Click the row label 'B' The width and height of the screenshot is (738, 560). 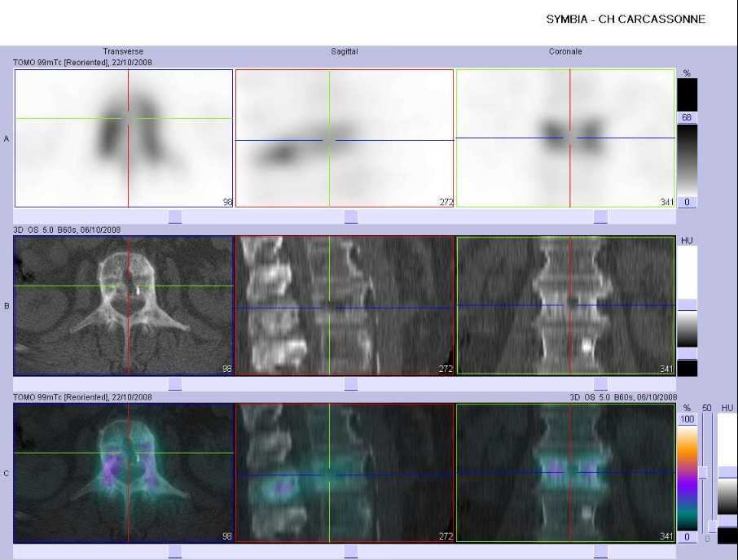7,306
